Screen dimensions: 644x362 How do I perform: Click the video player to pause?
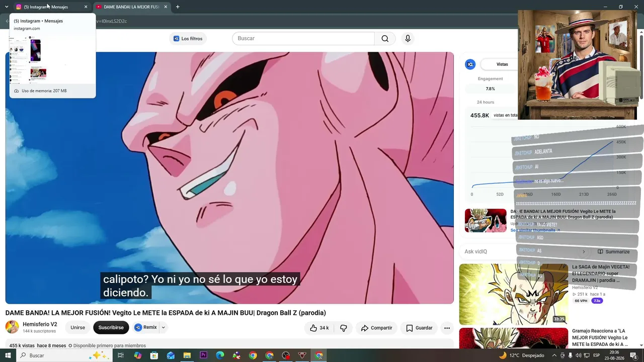click(x=229, y=178)
